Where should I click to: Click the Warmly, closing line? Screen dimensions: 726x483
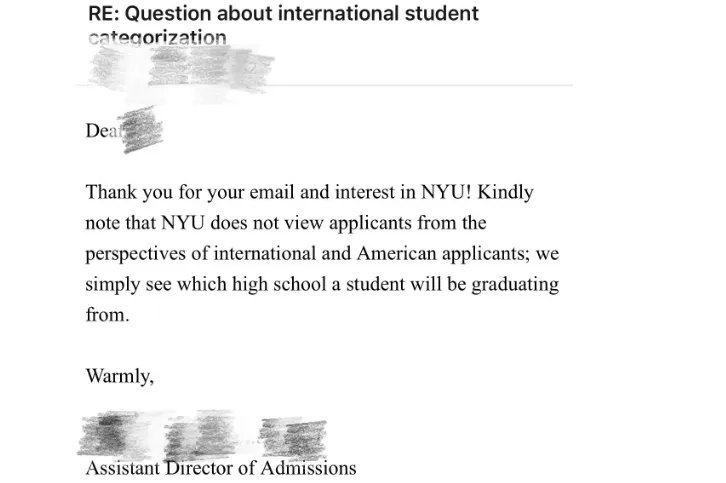pos(119,377)
